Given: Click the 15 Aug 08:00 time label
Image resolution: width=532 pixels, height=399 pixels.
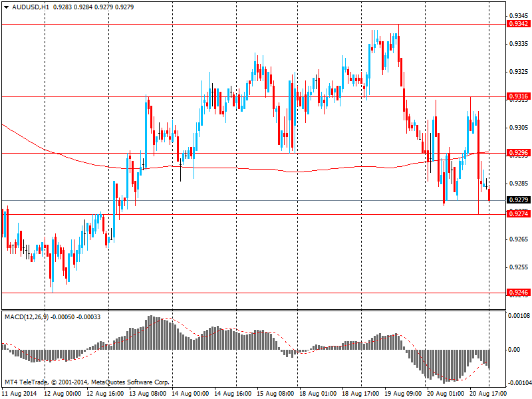Looking at the screenshot, I should click(x=275, y=394).
